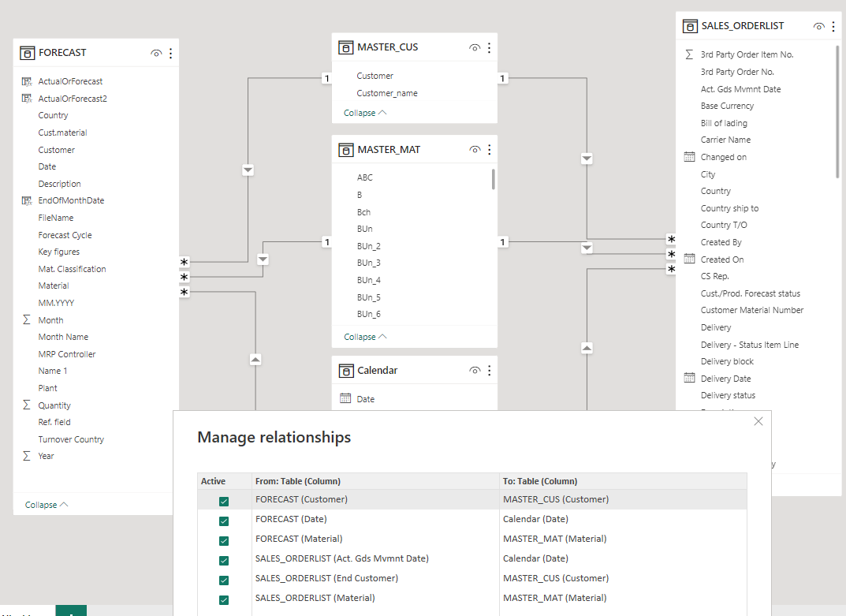This screenshot has width=846, height=616.
Task: Collapse the FORECAST table card
Action: (x=47, y=505)
